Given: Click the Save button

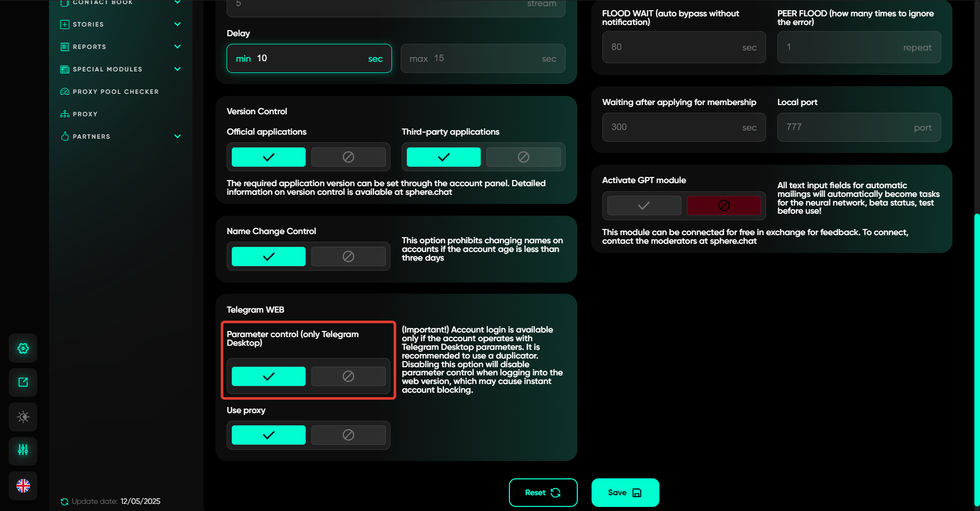Looking at the screenshot, I should tap(625, 493).
